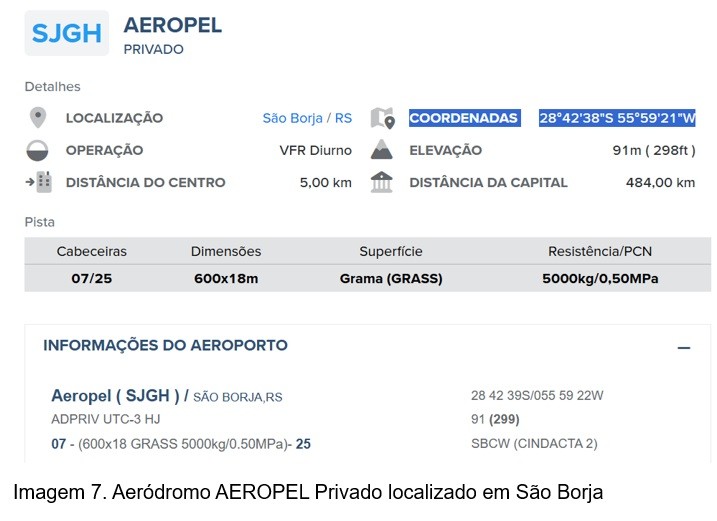This screenshot has width=717, height=521.
Task: Click the Grama (GRASS) surface cell
Action: (391, 279)
